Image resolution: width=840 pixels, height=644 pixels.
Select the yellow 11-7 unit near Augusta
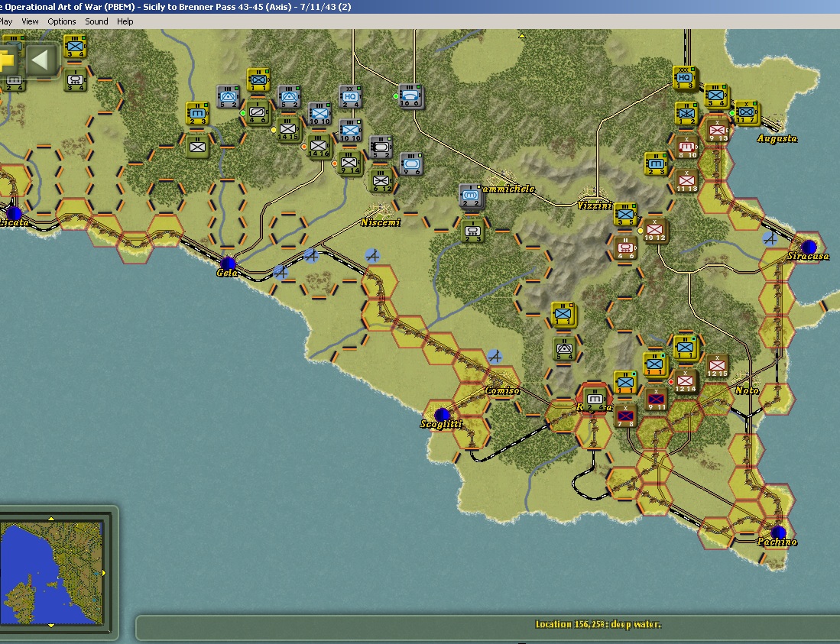tap(746, 112)
